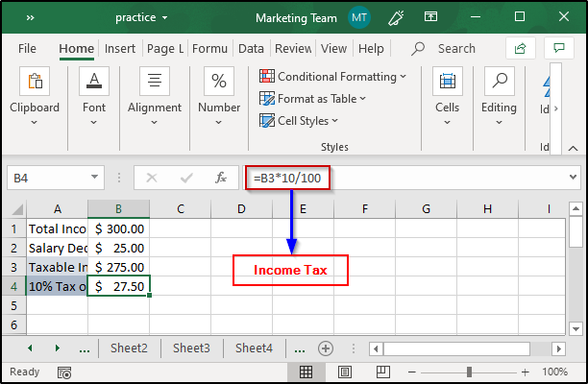588x384 pixels.
Task: Click vertical scrollbar up arrow
Action: pyautogui.click(x=576, y=208)
